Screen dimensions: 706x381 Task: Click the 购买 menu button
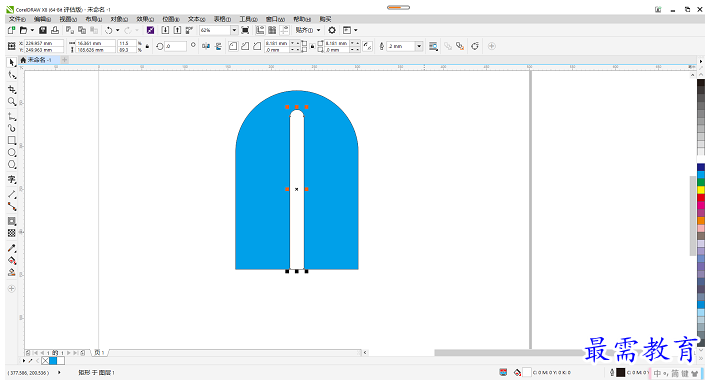click(x=325, y=19)
